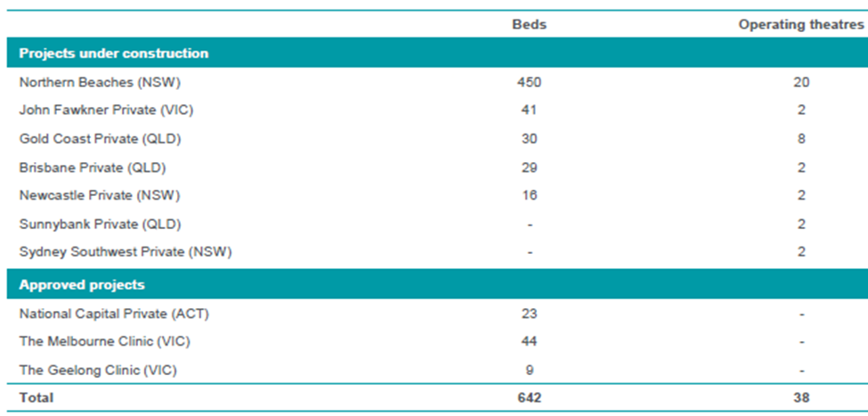Click the Beds column header
Screen dimensions: 868x416
tap(529, 24)
